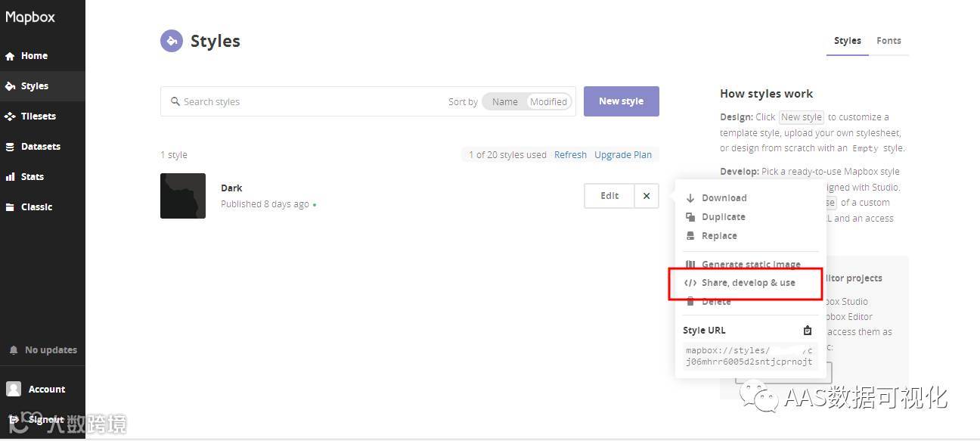Open Datasets in the sidebar
980x441 pixels.
tap(42, 147)
